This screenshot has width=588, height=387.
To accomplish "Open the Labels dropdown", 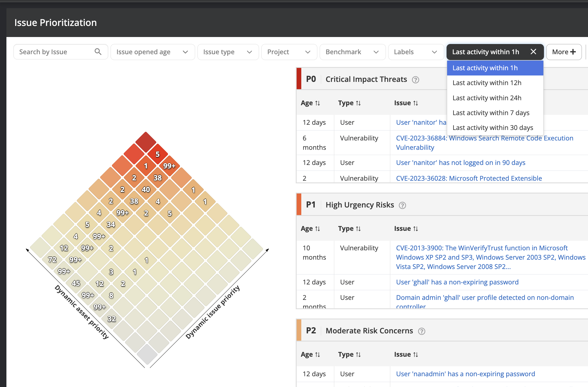I will pos(415,52).
